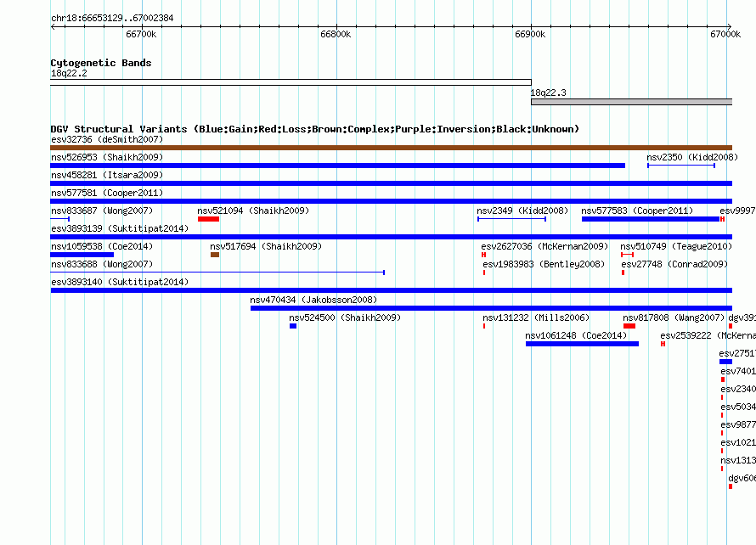
Task: Open the nsv131232 (Mills2006) label
Action: [536, 317]
